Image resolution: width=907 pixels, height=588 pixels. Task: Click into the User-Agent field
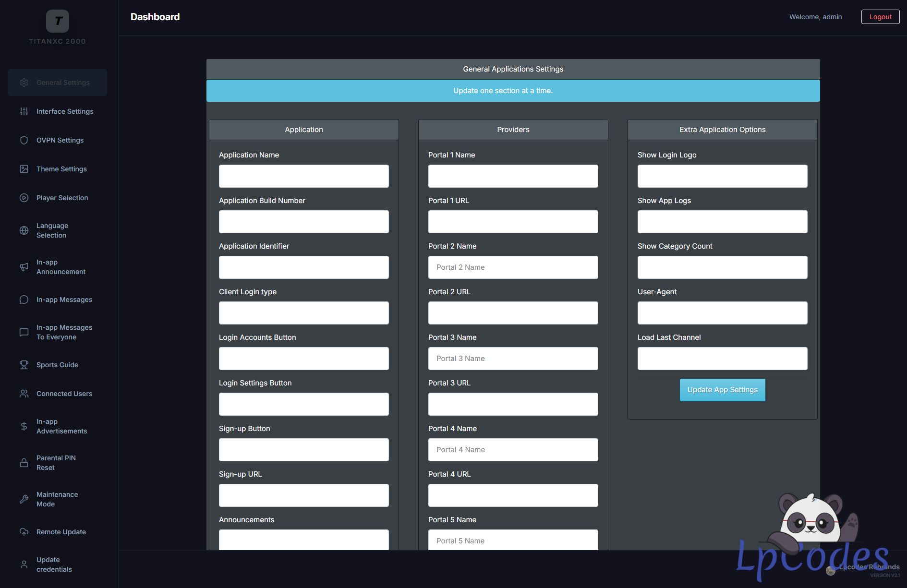722,313
